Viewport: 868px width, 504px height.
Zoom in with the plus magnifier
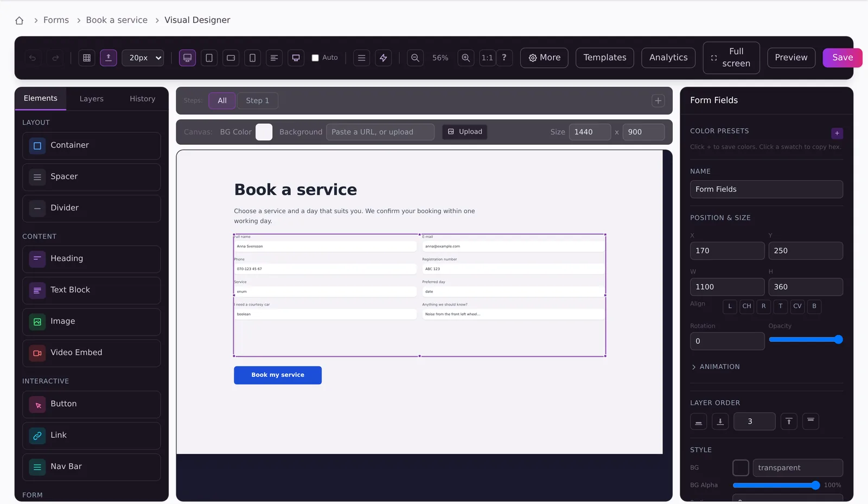pos(465,58)
